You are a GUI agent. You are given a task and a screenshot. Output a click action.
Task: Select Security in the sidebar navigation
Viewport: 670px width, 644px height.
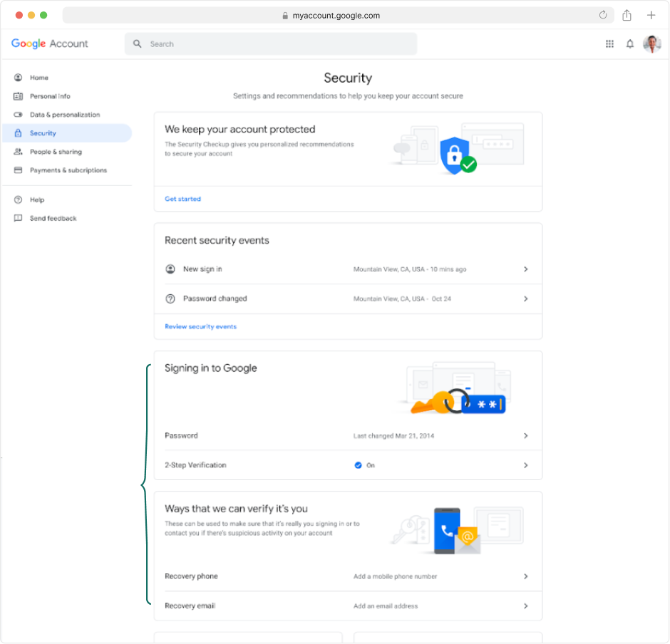point(41,133)
